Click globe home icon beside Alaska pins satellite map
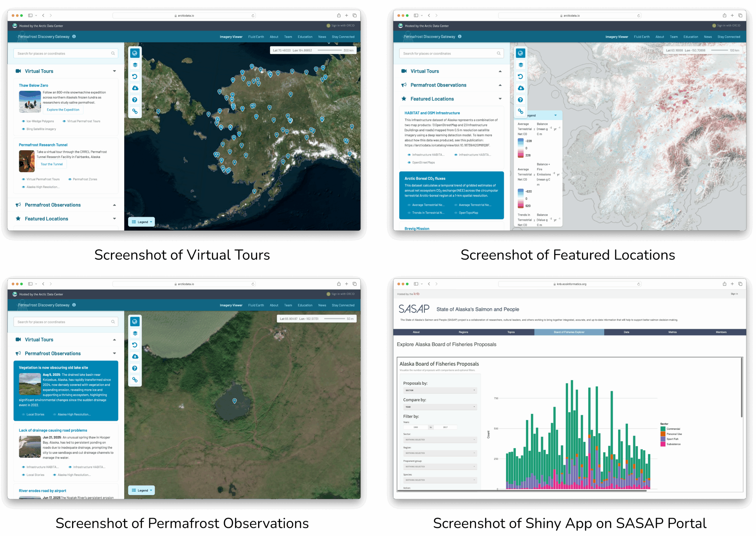Image resolution: width=756 pixels, height=536 pixels. (x=135, y=53)
